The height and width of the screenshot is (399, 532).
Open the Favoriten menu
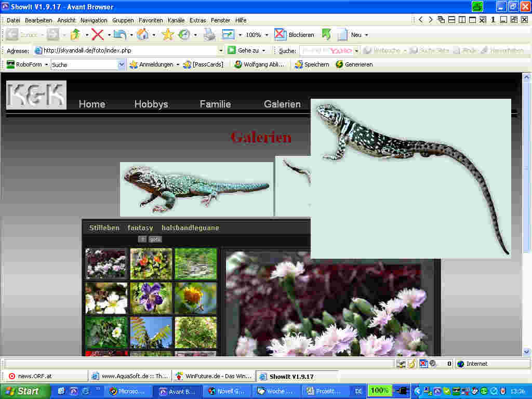click(151, 20)
